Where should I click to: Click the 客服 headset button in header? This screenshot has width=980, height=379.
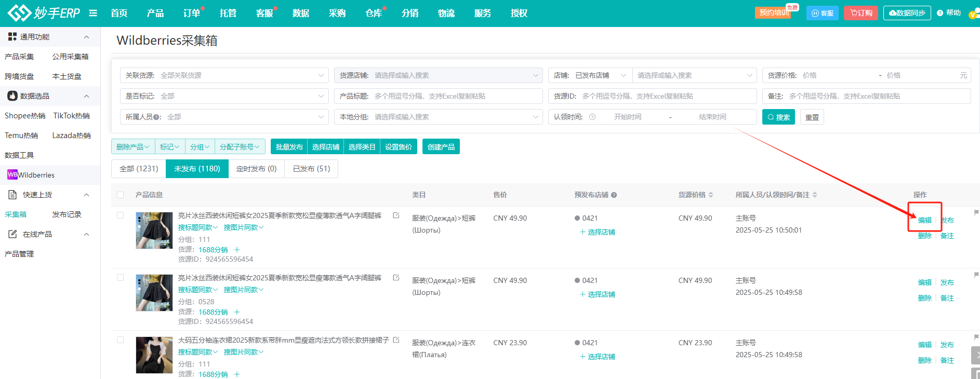(823, 13)
